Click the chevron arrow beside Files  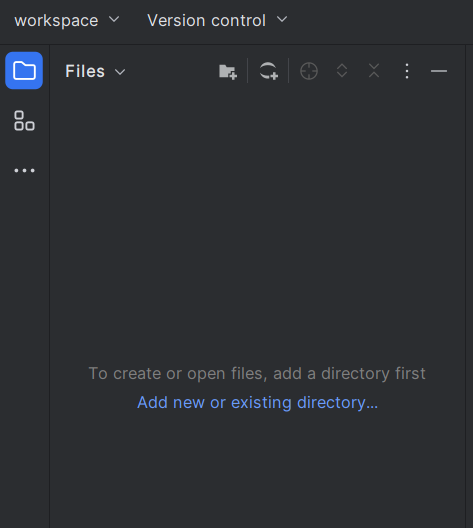coord(120,72)
